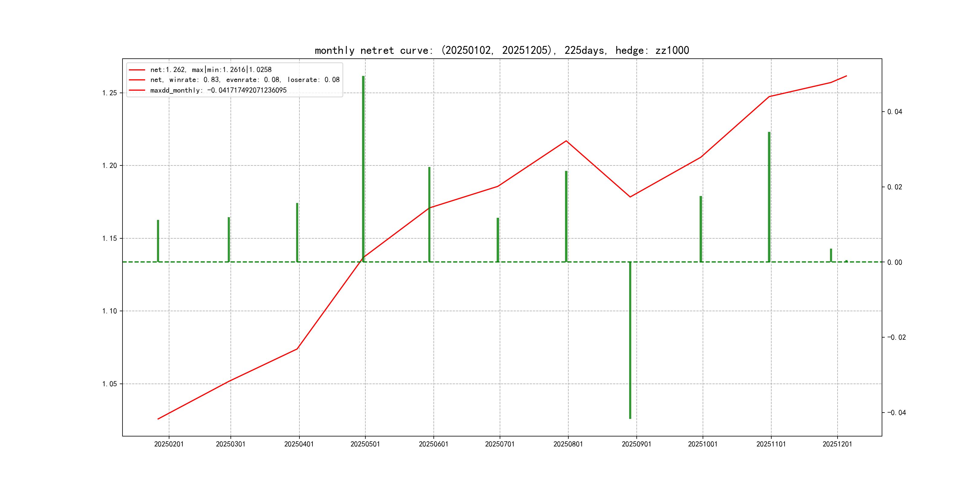Image resolution: width=980 pixels, height=490 pixels.
Task: Click the 1.05 left axis label
Action: (x=109, y=384)
